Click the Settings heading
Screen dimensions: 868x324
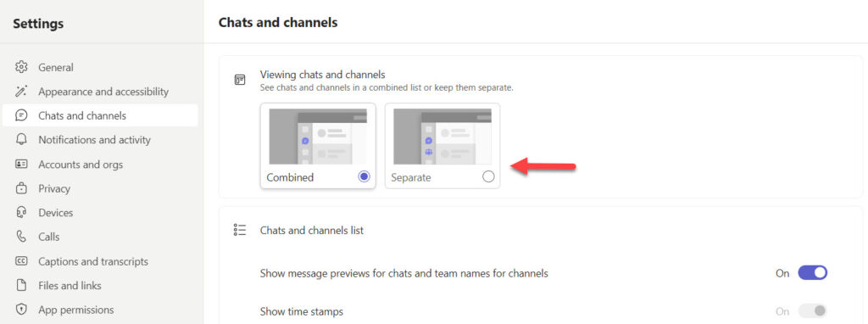(38, 24)
